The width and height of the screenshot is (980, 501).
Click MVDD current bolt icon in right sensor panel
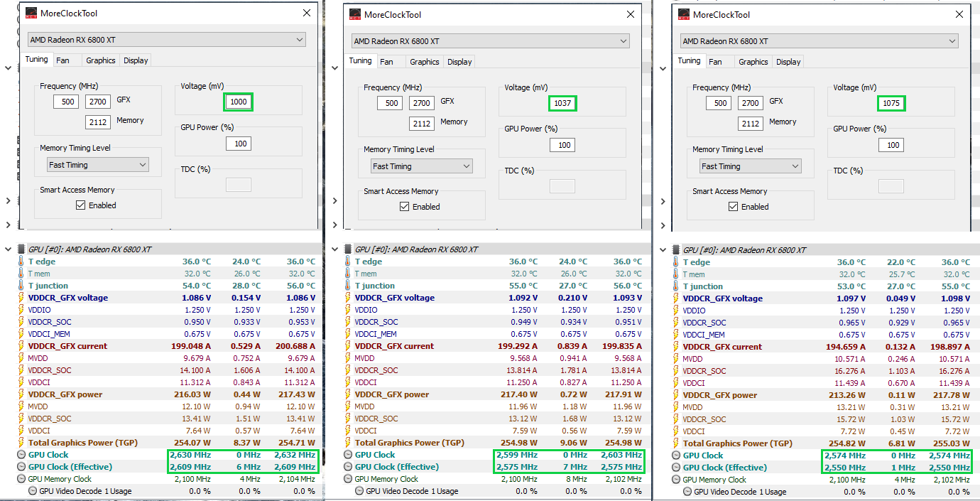675,359
